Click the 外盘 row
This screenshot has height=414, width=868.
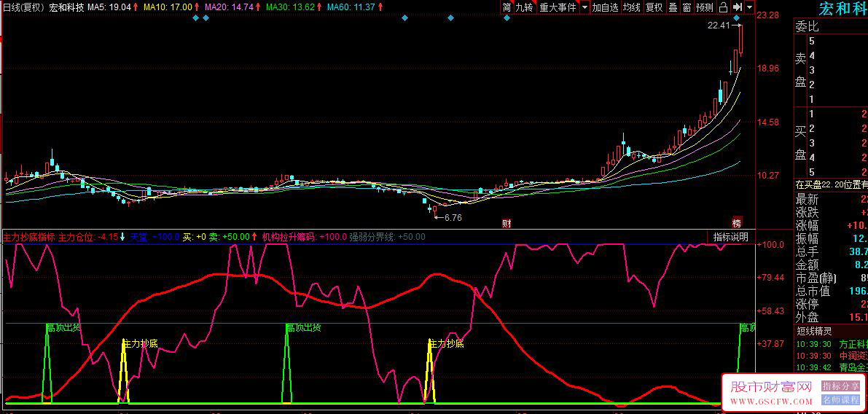pyautogui.click(x=831, y=317)
